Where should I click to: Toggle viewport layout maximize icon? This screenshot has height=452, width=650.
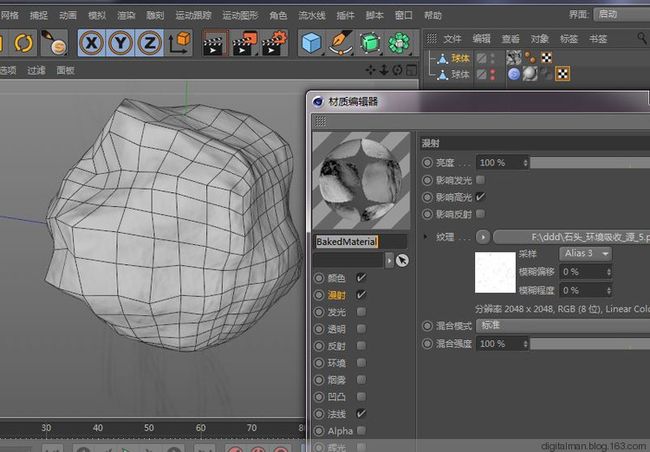coord(411,70)
